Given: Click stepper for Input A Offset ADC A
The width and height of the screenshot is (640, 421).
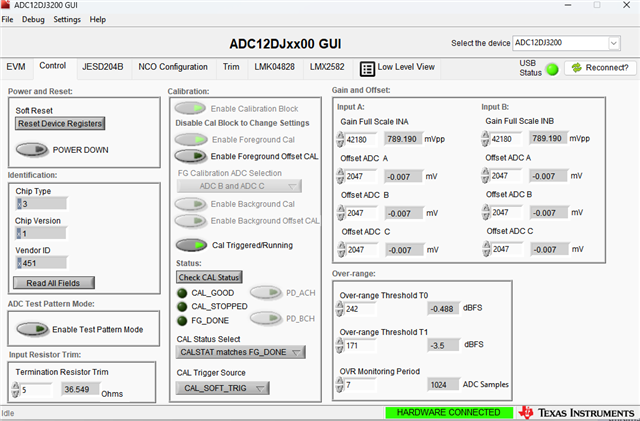Looking at the screenshot, I should click(x=340, y=176).
